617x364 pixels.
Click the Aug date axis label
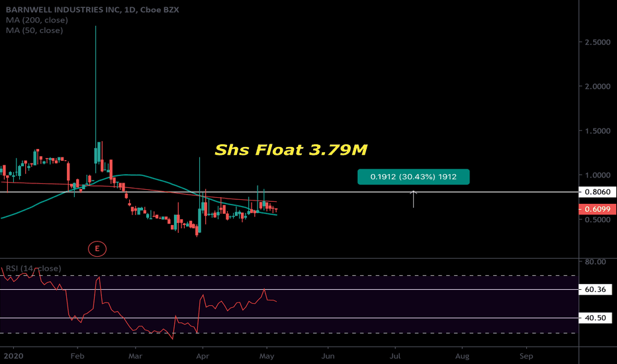click(x=462, y=356)
